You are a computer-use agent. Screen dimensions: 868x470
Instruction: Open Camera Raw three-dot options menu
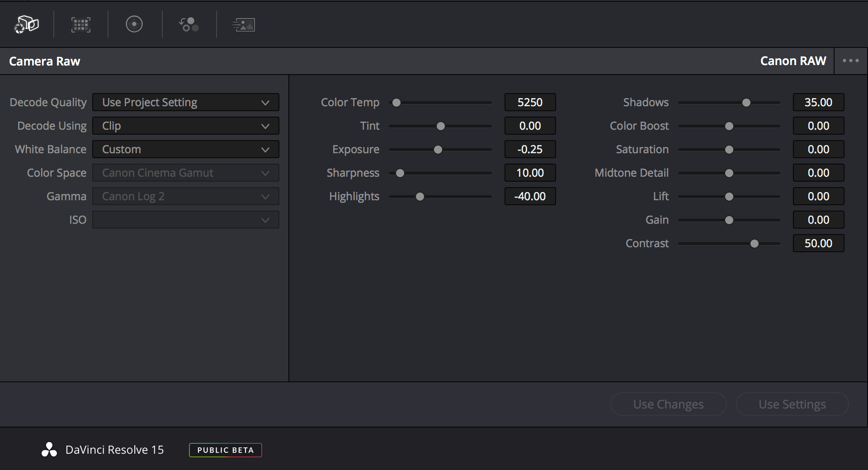pos(851,61)
